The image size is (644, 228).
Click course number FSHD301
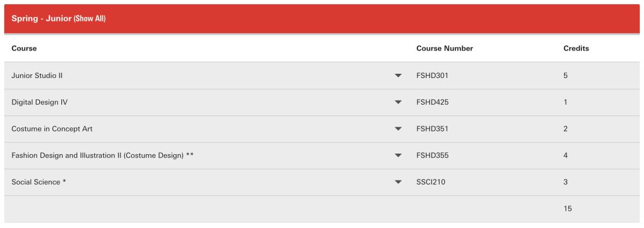tap(432, 76)
